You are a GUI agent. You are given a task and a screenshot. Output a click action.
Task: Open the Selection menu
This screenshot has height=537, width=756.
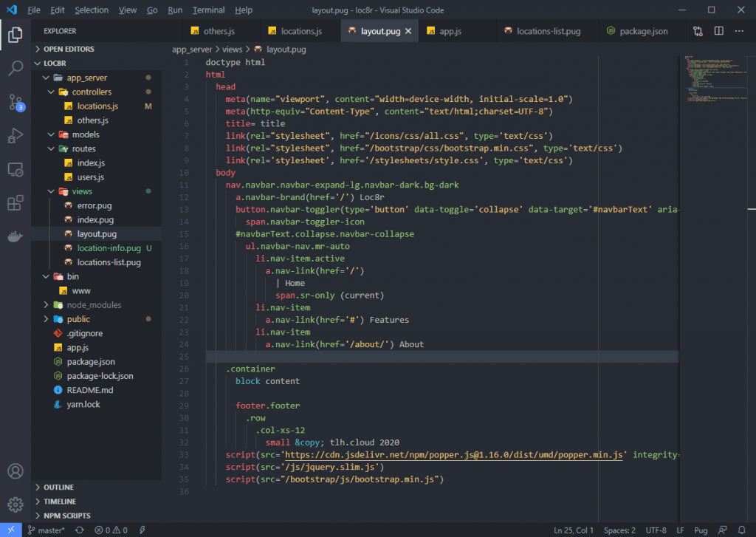[92, 10]
